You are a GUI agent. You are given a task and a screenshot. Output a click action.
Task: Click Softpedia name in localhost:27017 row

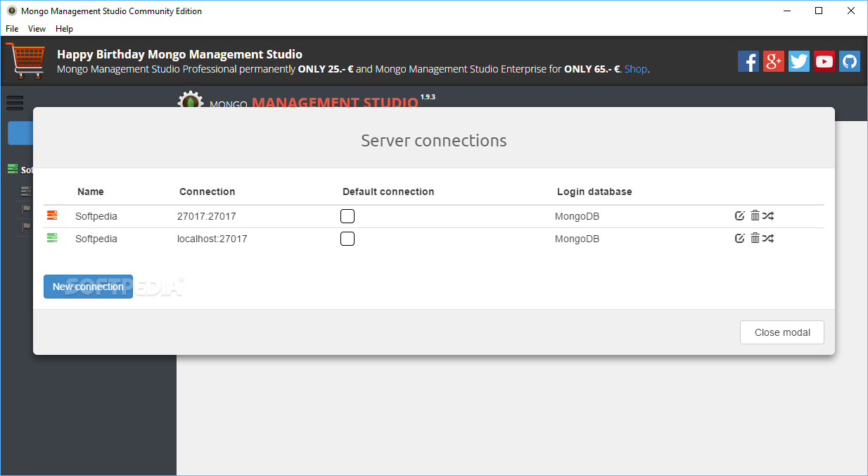(96, 239)
